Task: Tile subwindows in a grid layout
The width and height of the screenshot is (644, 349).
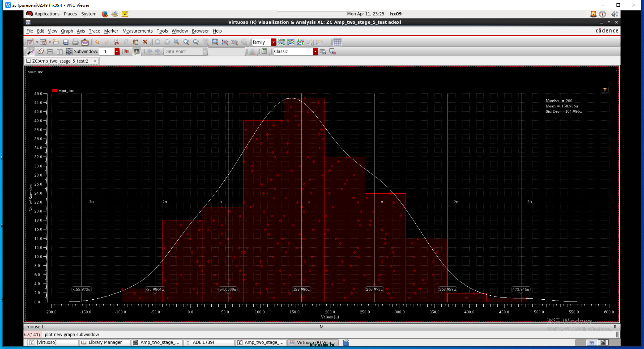Action: [69, 51]
